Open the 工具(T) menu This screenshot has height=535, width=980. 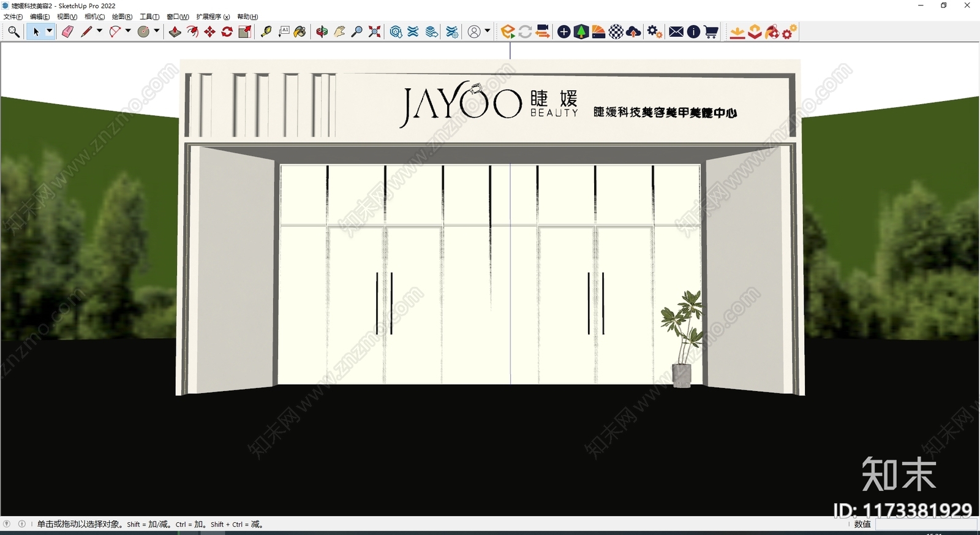[149, 17]
